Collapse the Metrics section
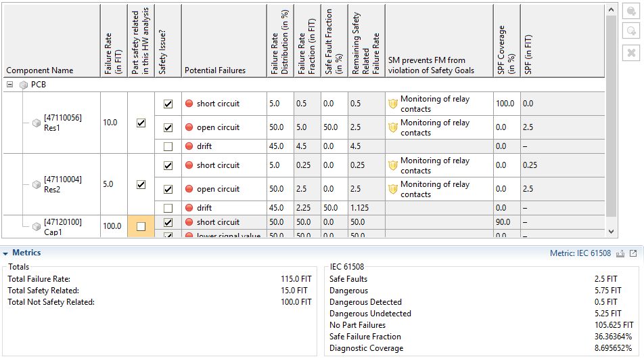This screenshot has height=359, width=644. point(5,253)
